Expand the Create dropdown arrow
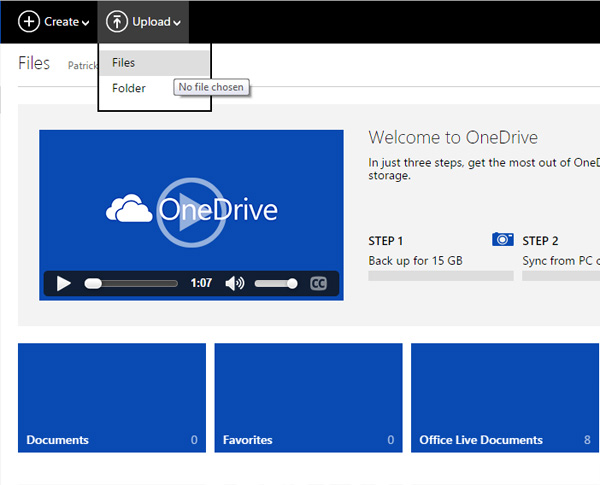 pyautogui.click(x=85, y=23)
